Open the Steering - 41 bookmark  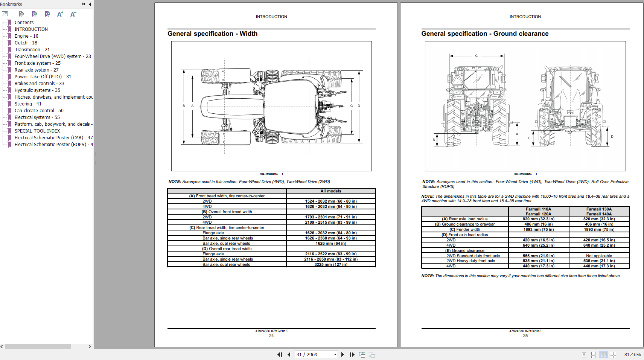click(x=28, y=104)
